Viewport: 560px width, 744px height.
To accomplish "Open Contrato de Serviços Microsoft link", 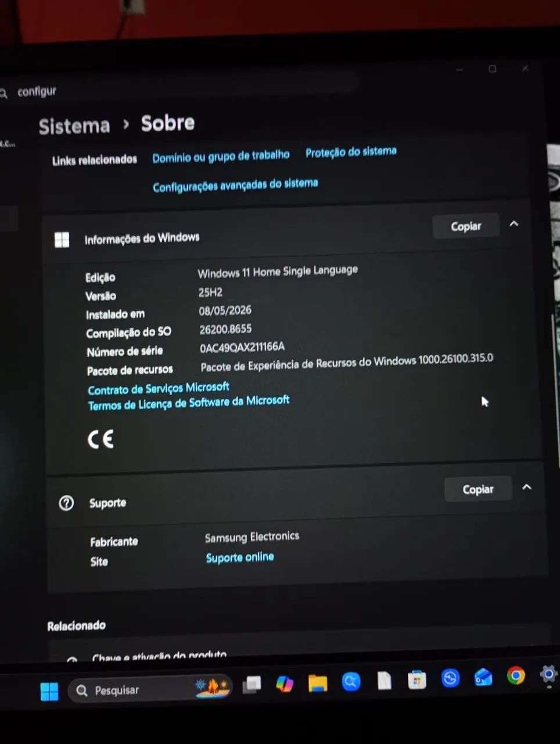I will click(159, 388).
